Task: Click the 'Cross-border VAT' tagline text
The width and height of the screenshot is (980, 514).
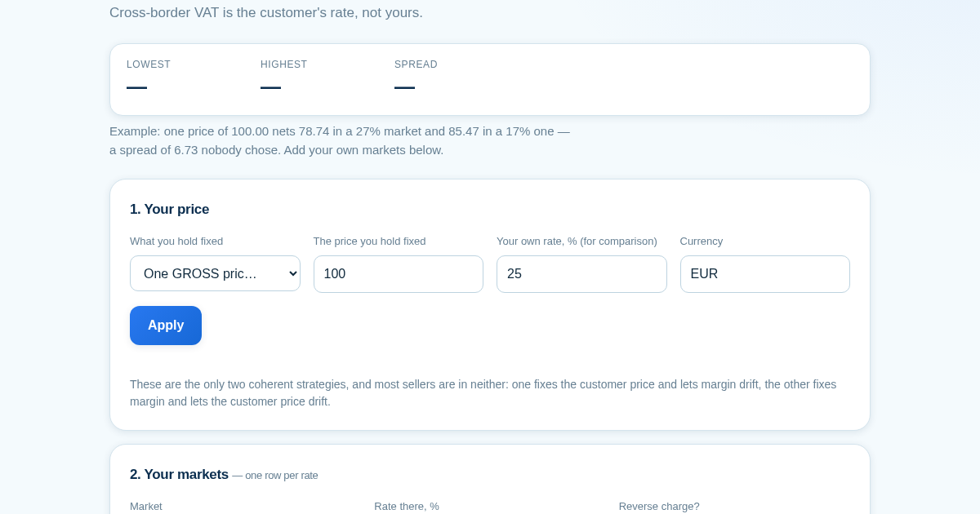Action: point(266,12)
